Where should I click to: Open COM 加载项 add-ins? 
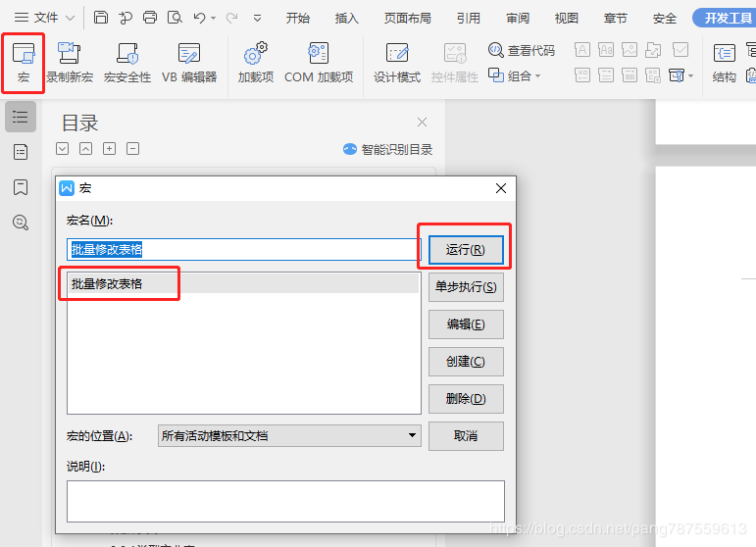pyautogui.click(x=319, y=63)
